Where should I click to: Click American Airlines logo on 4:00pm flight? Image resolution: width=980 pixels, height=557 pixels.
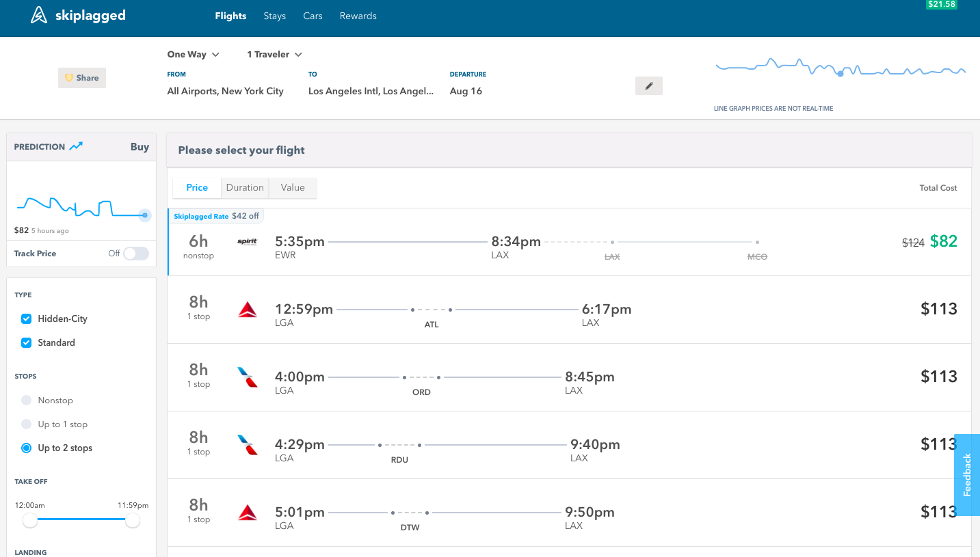248,377
